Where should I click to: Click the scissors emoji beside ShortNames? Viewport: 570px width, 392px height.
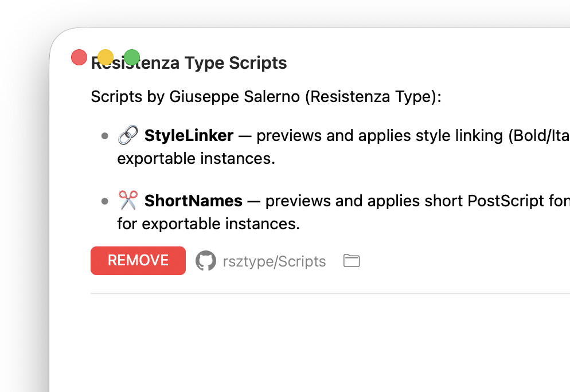[x=128, y=200]
